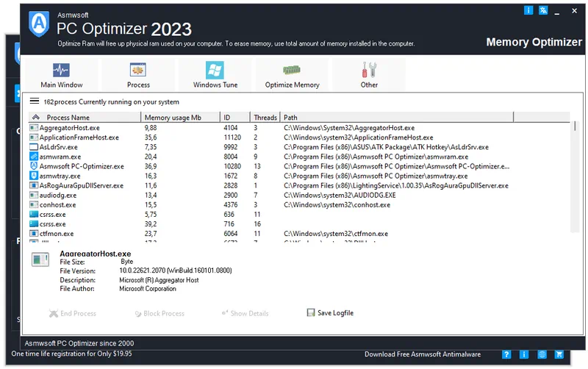Click the Block Process button
This screenshot has height=369, width=588.
click(x=159, y=313)
